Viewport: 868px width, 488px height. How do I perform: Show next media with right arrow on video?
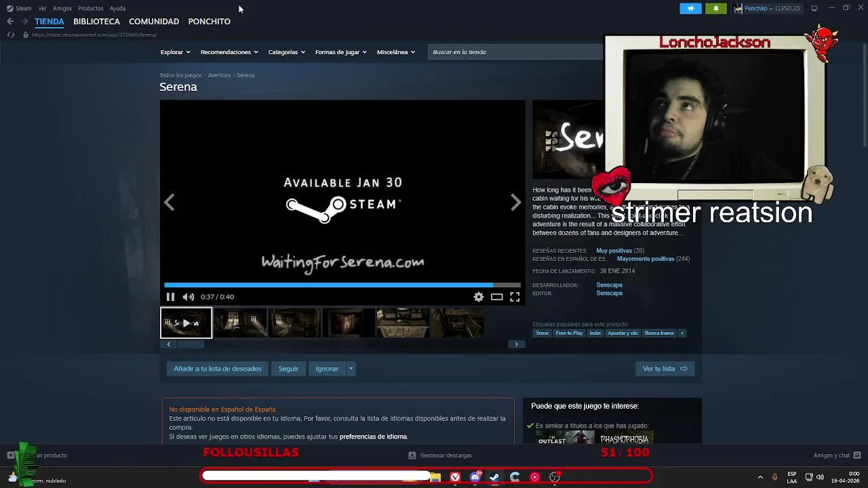(515, 202)
